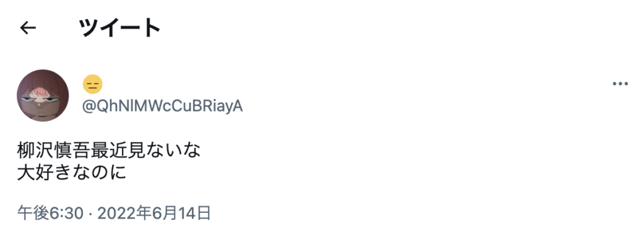Visit the user handle beneath the emoji

pyautogui.click(x=163, y=106)
